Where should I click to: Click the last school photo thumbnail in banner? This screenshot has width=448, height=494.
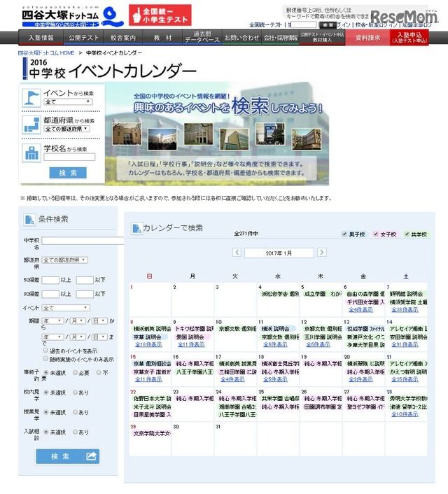[306, 139]
